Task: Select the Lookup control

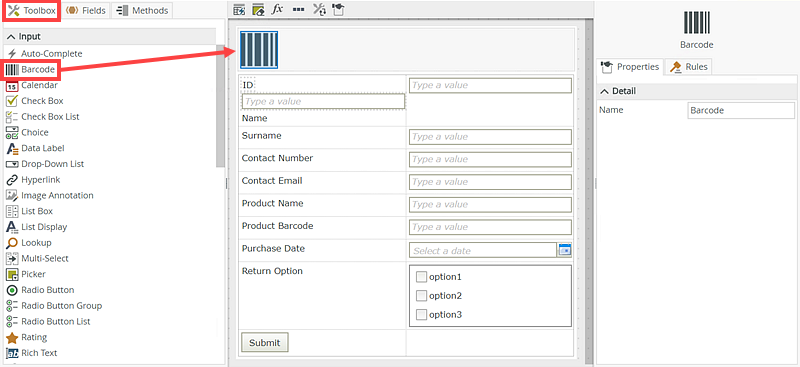Action: [29, 243]
